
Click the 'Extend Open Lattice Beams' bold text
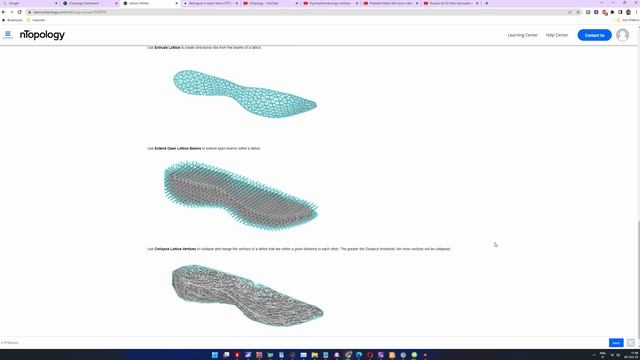click(x=178, y=149)
